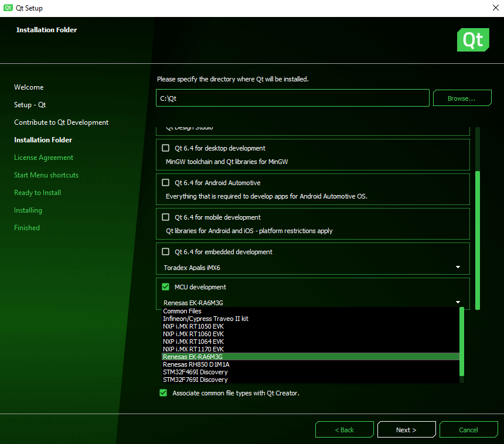
Task: Choose Common Files from dropdown list
Action: coord(182,311)
